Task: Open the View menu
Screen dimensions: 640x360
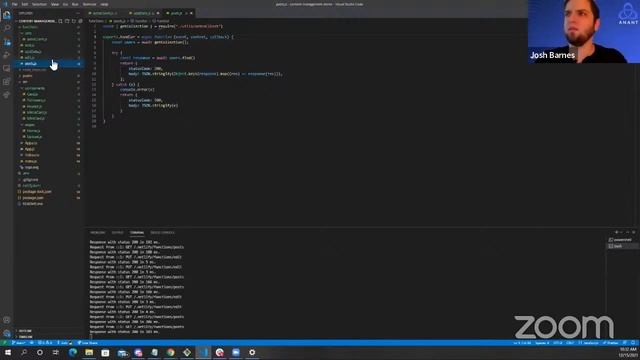Action: (x=55, y=4)
